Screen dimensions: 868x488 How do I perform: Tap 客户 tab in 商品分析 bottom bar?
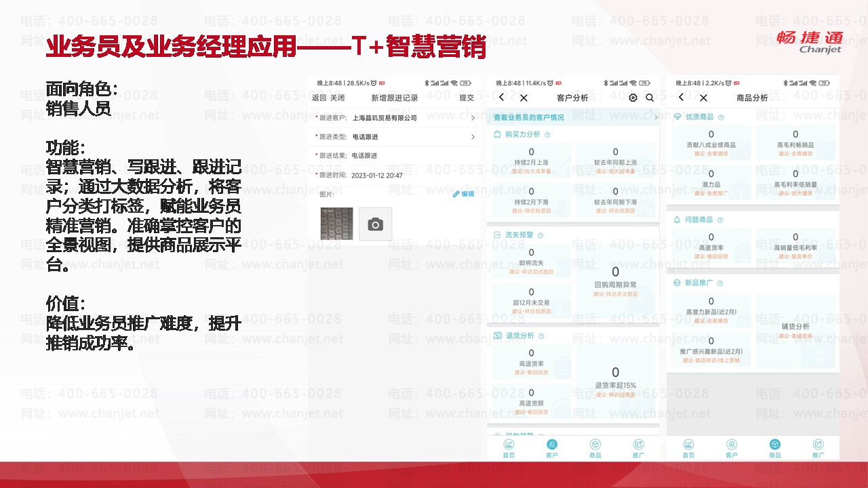pyautogui.click(x=732, y=449)
